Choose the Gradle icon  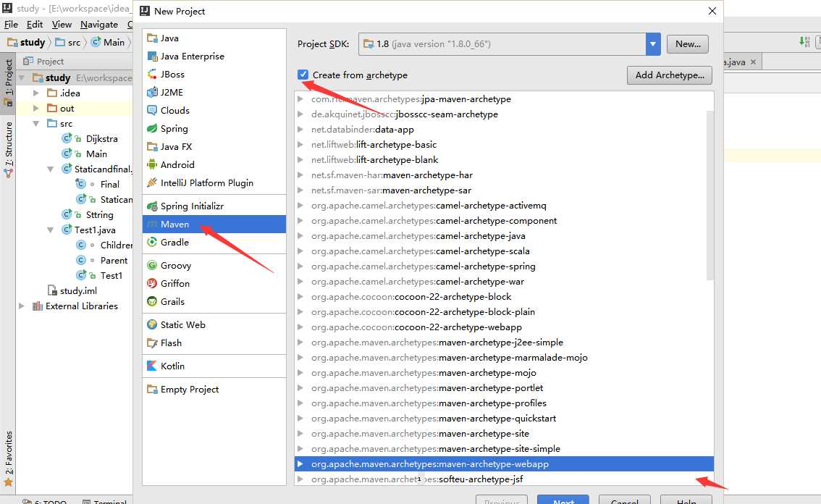click(152, 242)
